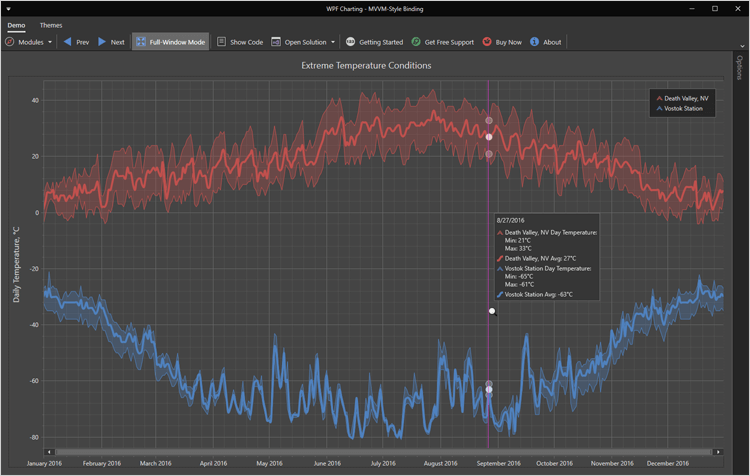
Task: Expand the Open Solution dropdown arrow
Action: pos(333,42)
